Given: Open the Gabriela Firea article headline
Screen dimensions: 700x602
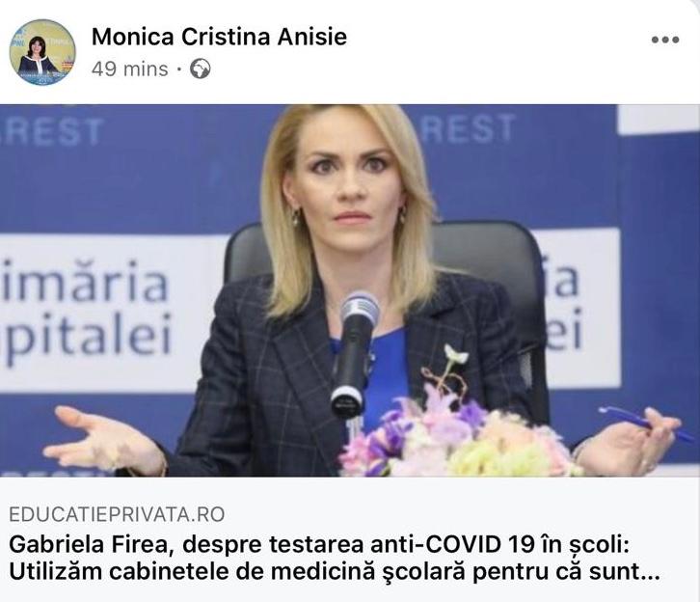Looking at the screenshot, I should (x=334, y=559).
